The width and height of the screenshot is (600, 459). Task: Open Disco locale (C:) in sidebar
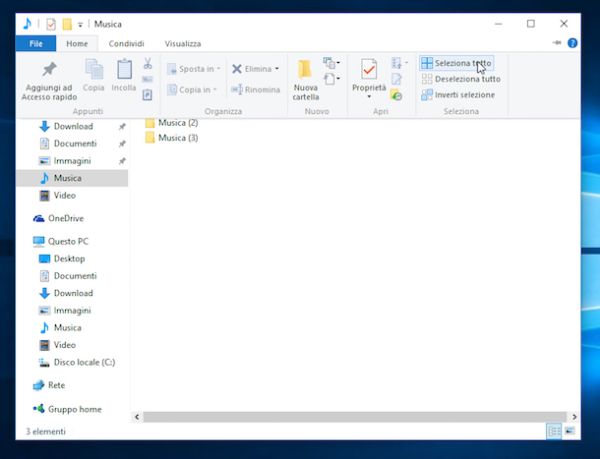pyautogui.click(x=83, y=362)
